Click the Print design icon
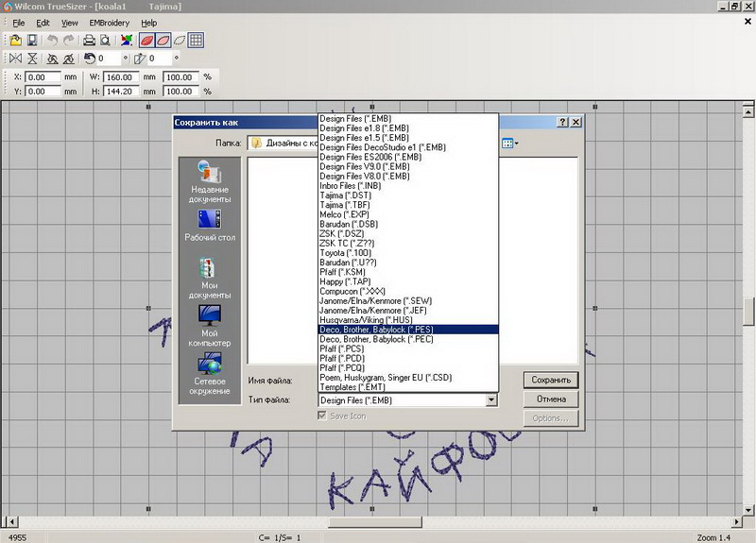The image size is (756, 543). [89, 41]
